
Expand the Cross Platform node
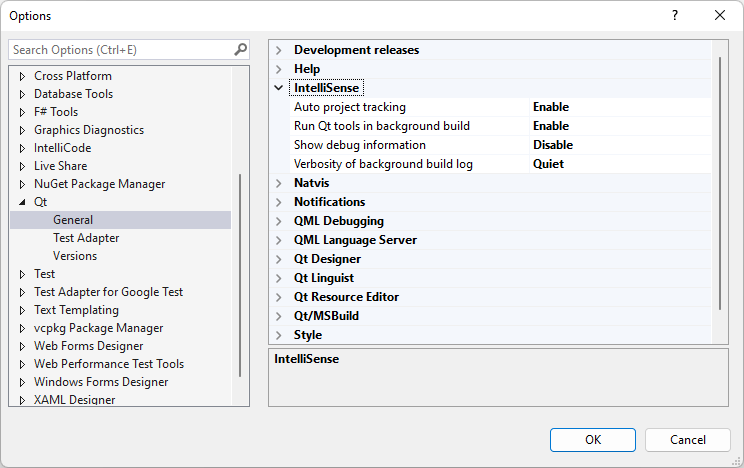[22, 76]
